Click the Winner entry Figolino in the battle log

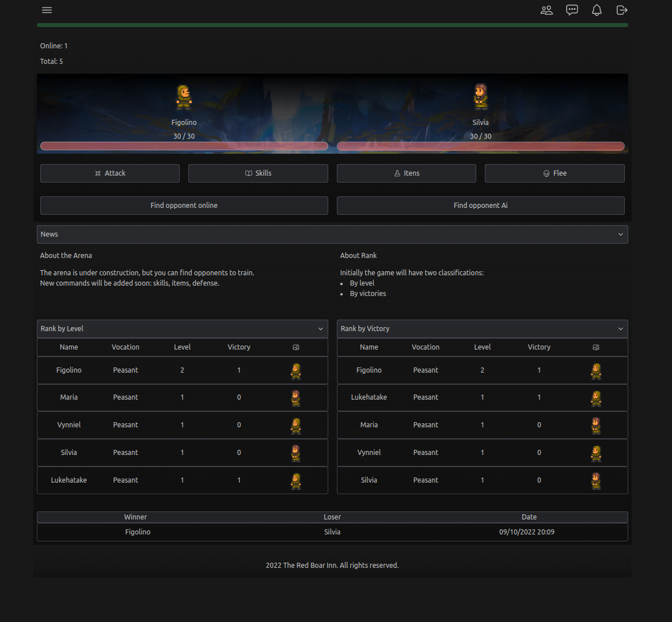138,532
